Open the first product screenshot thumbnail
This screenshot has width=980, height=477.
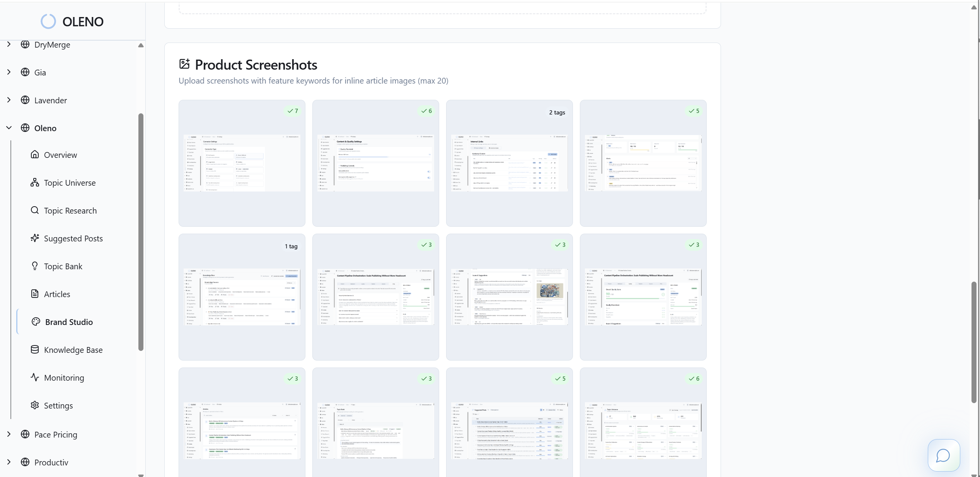coord(242,163)
